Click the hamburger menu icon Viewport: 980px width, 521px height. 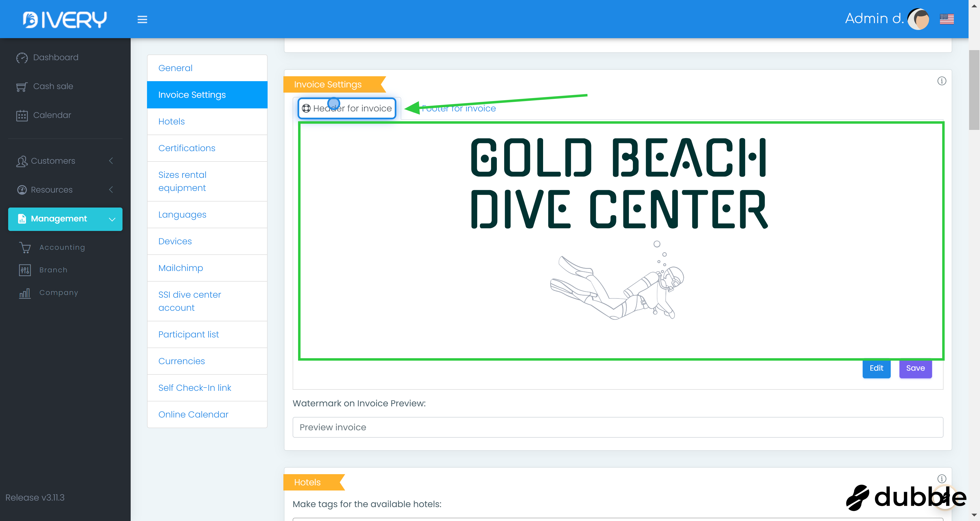pos(142,19)
